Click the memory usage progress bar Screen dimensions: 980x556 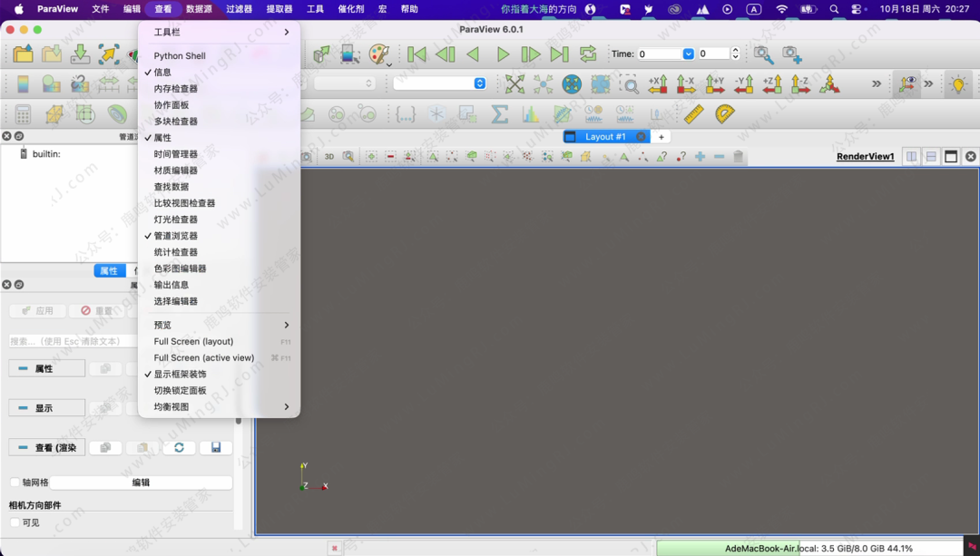[809, 549]
